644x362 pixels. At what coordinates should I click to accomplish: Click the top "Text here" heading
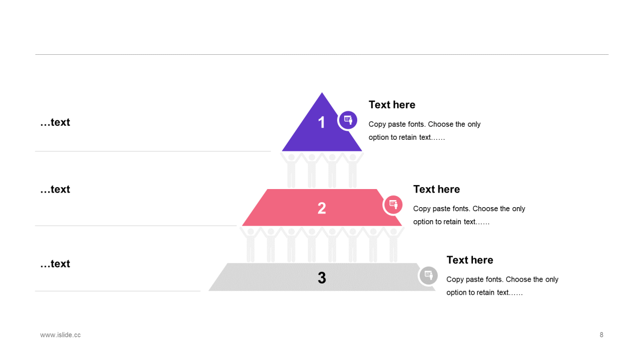[392, 105]
